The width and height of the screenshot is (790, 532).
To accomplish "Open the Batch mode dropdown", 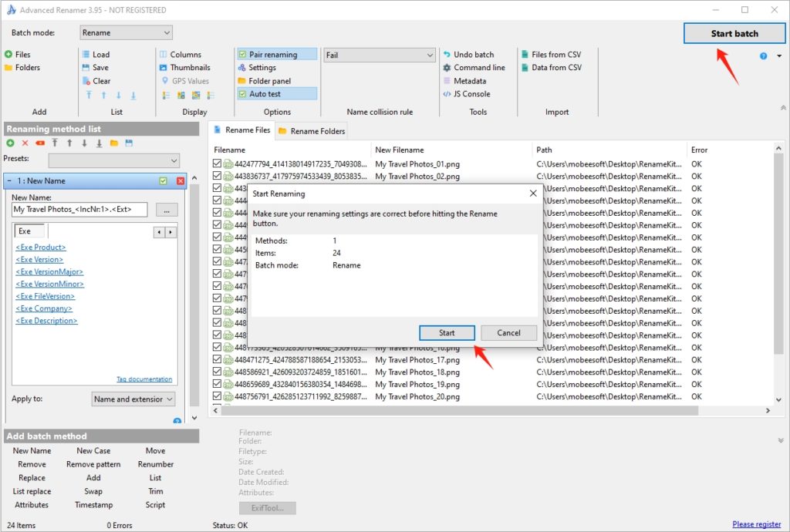I will click(126, 32).
